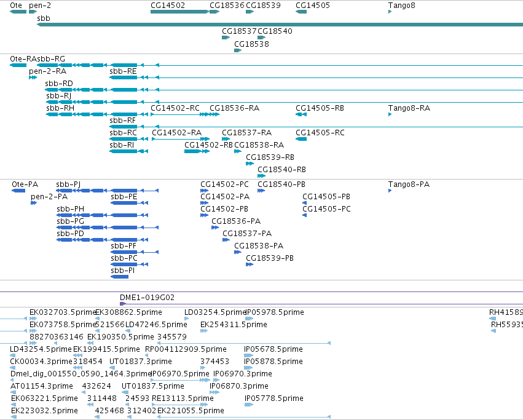Click the IP05978.5prime EST label

pos(275,312)
